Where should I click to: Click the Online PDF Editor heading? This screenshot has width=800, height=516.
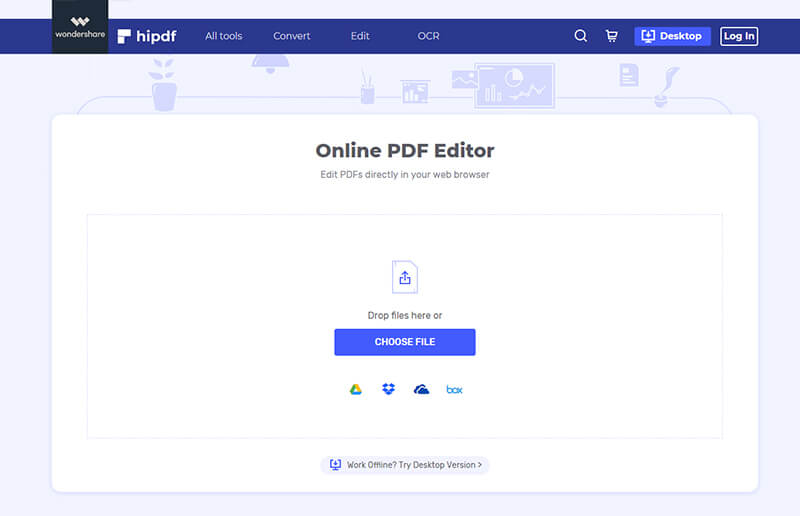pyautogui.click(x=405, y=151)
